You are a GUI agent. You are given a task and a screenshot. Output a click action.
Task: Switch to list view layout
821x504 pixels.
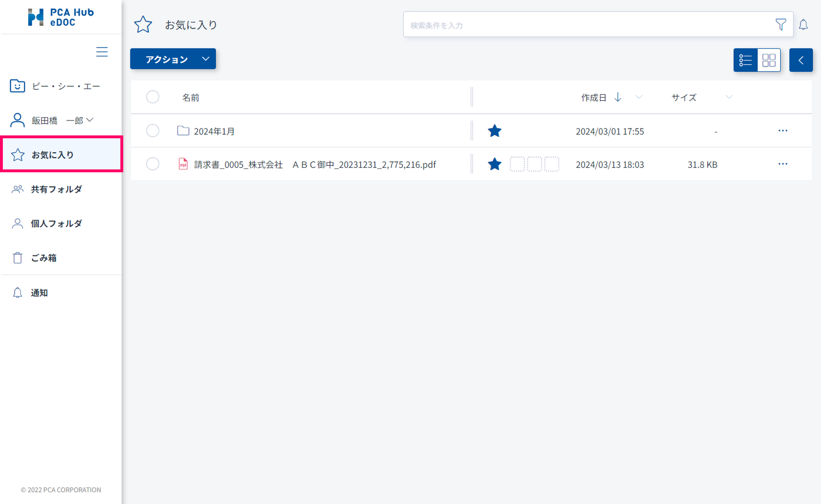pyautogui.click(x=745, y=60)
